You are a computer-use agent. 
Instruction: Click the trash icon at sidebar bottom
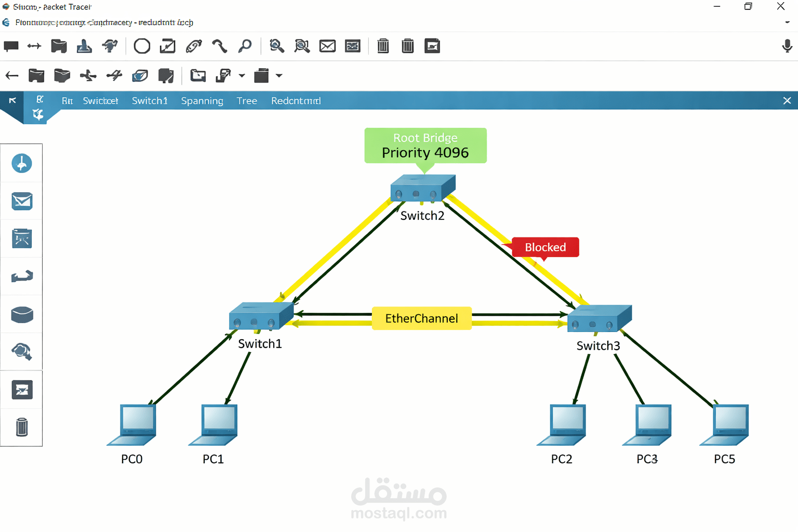tap(21, 427)
